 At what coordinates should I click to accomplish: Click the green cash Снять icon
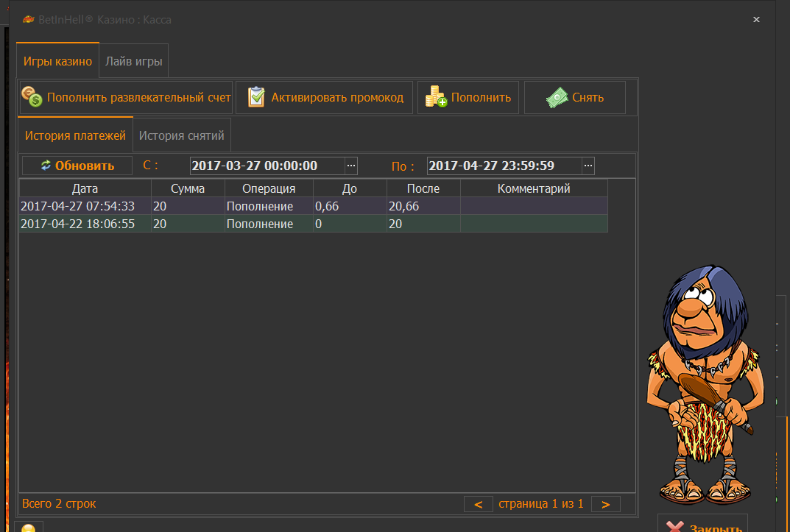click(557, 97)
